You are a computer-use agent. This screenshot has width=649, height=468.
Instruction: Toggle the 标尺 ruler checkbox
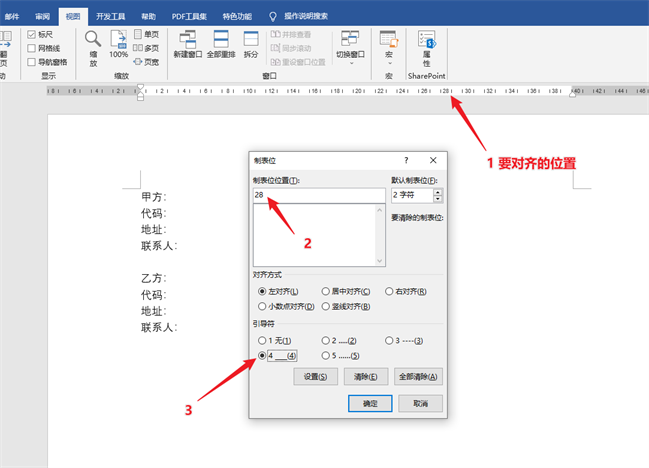(31, 34)
